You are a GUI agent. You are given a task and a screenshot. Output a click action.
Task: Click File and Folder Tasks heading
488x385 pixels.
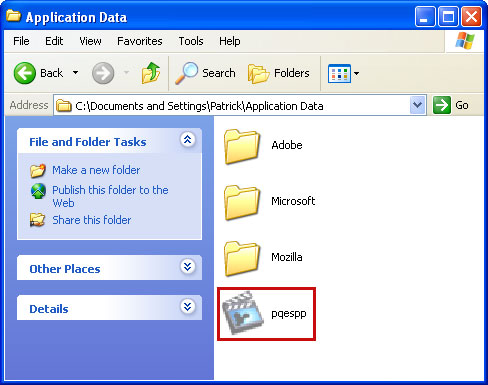click(88, 142)
